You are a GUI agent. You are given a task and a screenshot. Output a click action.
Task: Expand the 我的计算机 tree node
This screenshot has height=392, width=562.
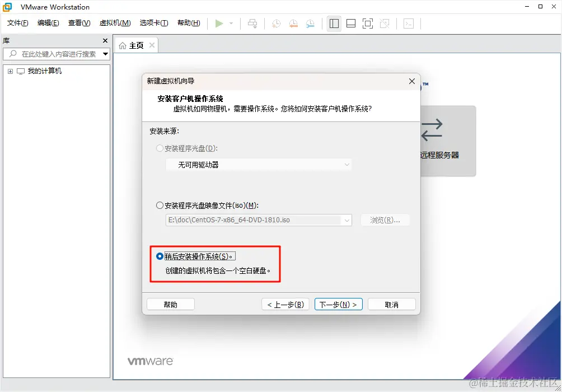[x=11, y=71]
